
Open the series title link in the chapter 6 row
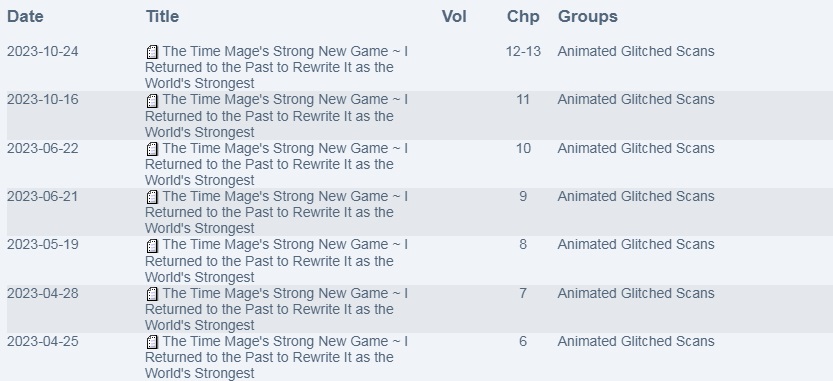(276, 357)
